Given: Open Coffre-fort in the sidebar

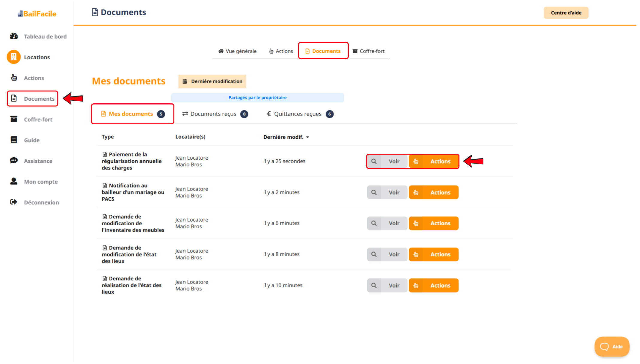Looking at the screenshot, I should pos(38,120).
